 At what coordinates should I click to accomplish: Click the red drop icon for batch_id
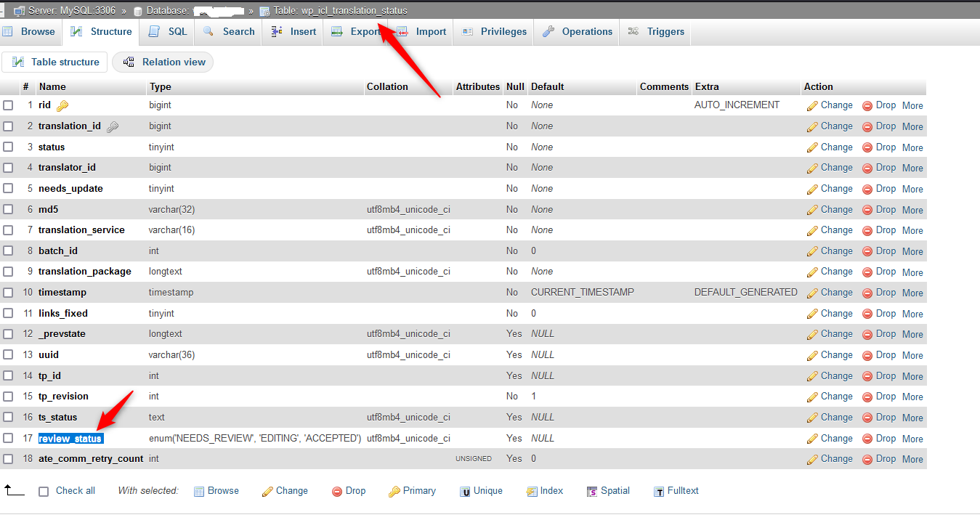click(x=867, y=251)
